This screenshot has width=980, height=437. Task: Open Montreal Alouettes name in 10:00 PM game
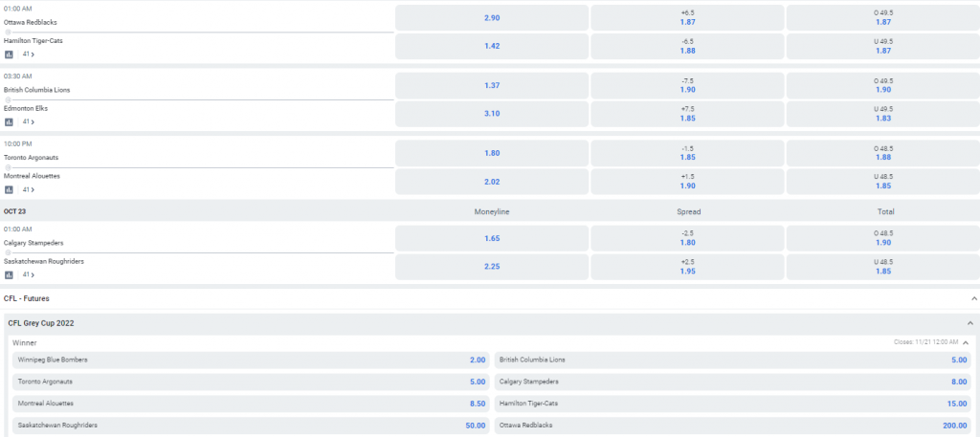[33, 176]
